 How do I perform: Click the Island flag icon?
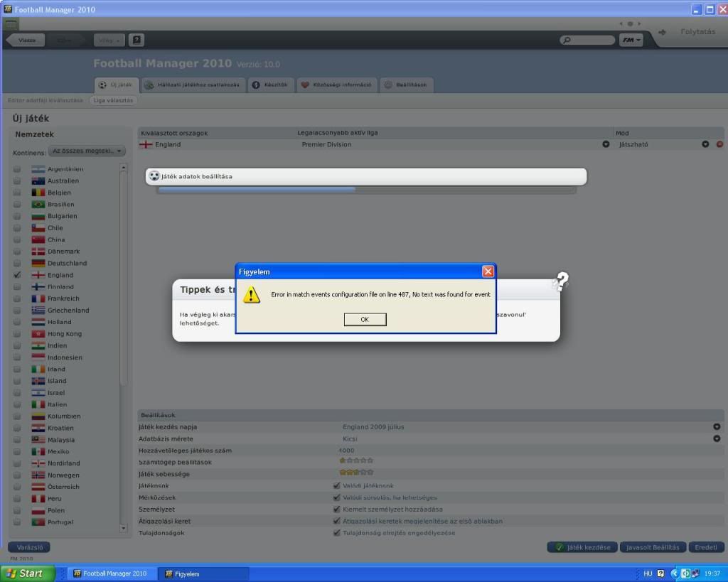click(x=38, y=381)
